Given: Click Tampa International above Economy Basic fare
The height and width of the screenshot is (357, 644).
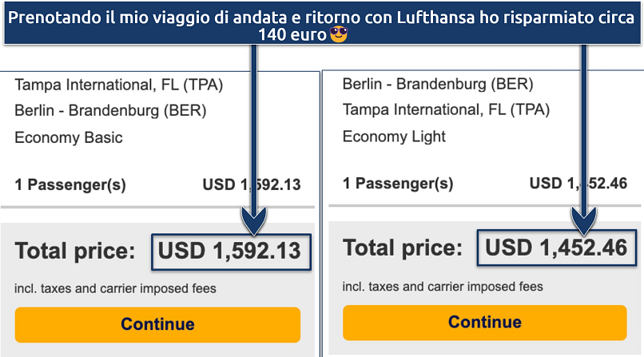Looking at the screenshot, I should pyautogui.click(x=118, y=85).
